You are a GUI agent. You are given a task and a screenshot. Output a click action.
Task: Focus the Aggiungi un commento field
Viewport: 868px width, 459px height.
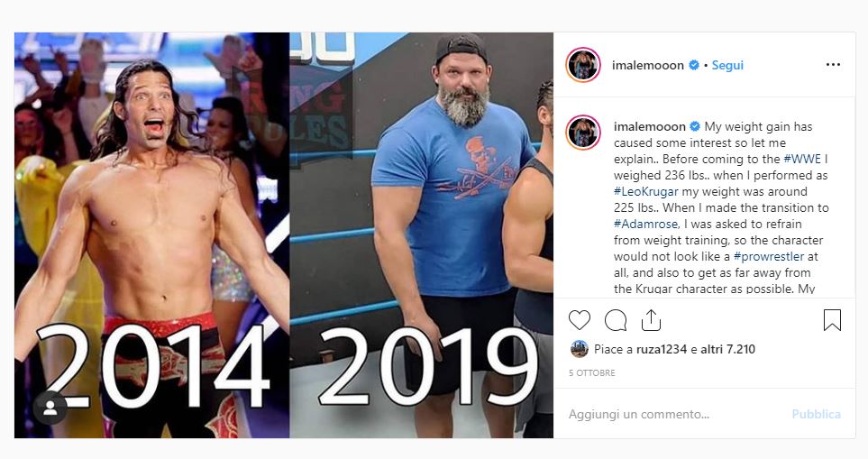click(675, 414)
